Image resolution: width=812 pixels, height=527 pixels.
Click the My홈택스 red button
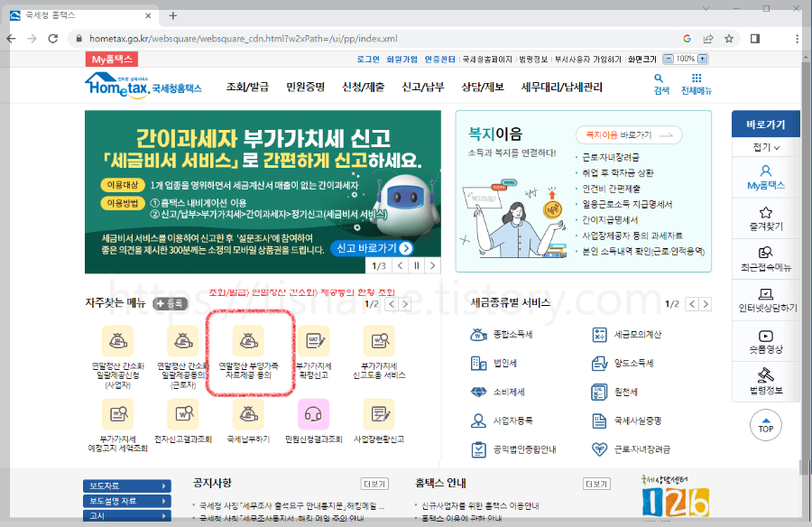click(x=112, y=59)
